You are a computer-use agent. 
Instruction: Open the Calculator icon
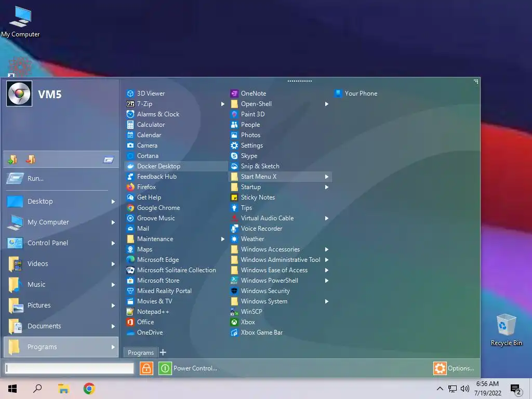click(x=130, y=125)
